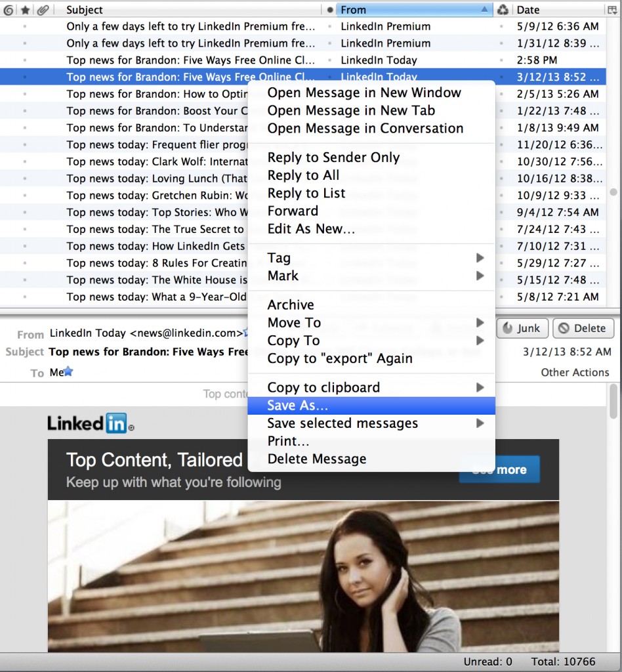Choose Archive from context menu

click(x=371, y=304)
